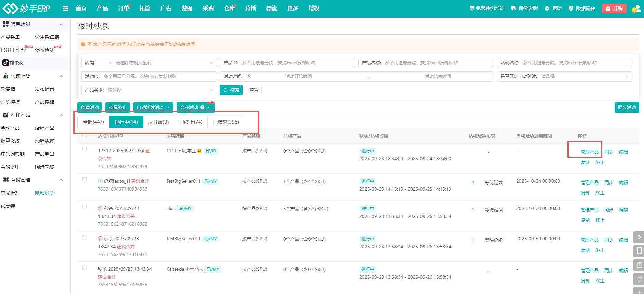The width and height of the screenshot is (644, 294).
Task: Click the hamburger menu collapse icon
Action: [x=66, y=9]
